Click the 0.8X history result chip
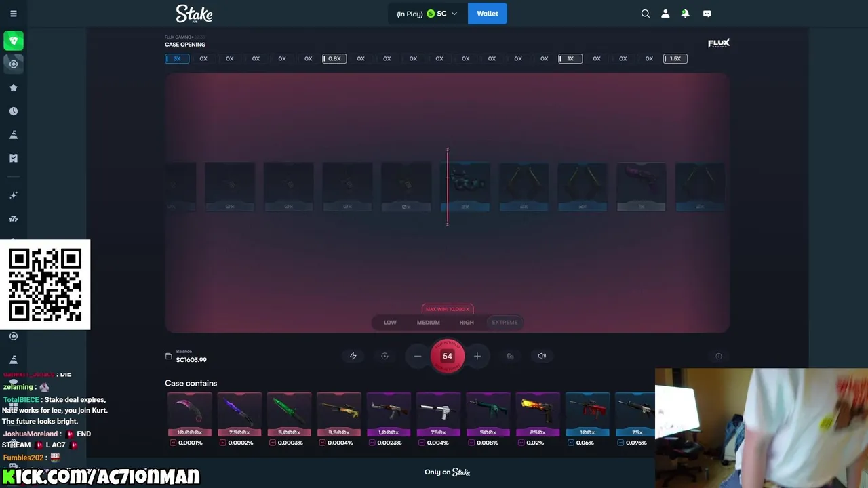 point(334,59)
